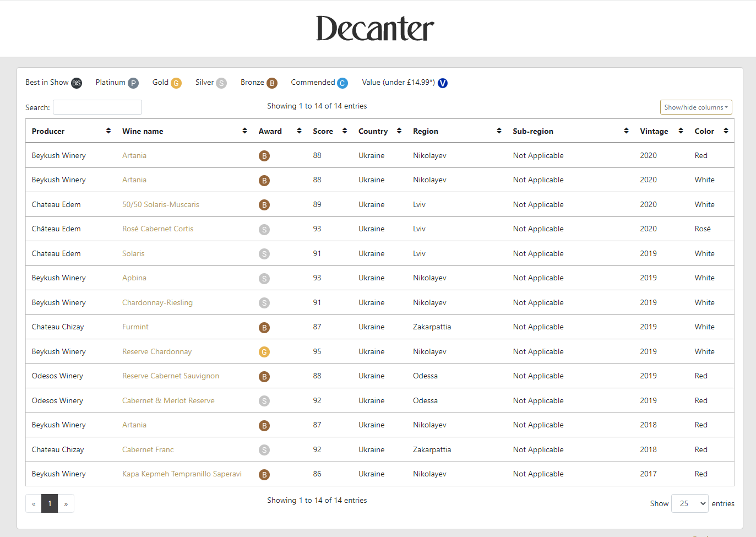
Task: Click bronze badge in 50/50 Solaris-Muscaris row
Action: coord(264,205)
